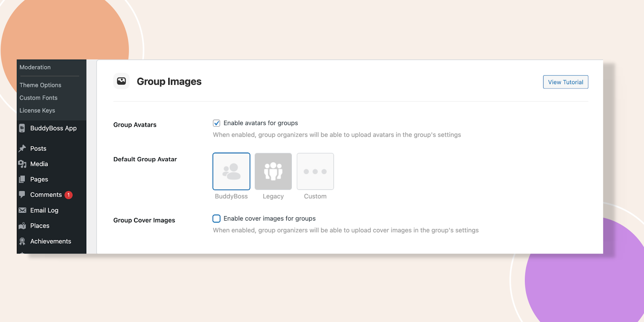
Task: Open the Places menu label
Action: (x=40, y=226)
